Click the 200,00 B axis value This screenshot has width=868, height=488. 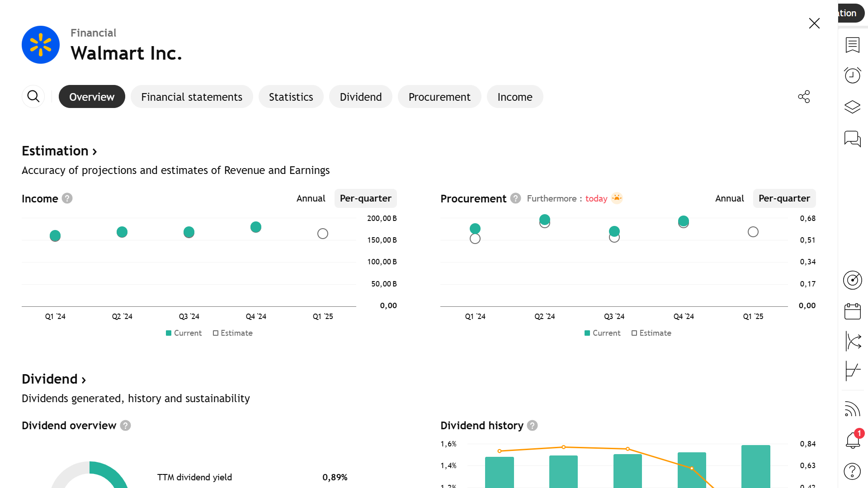click(x=382, y=218)
